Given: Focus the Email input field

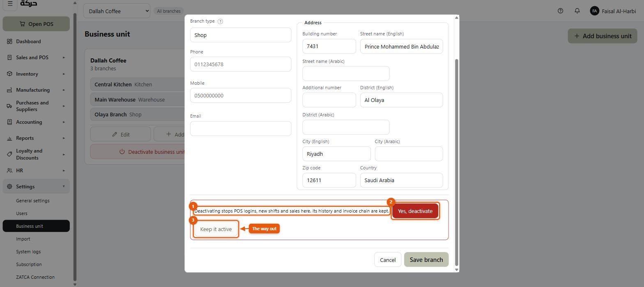Looking at the screenshot, I should (x=241, y=128).
